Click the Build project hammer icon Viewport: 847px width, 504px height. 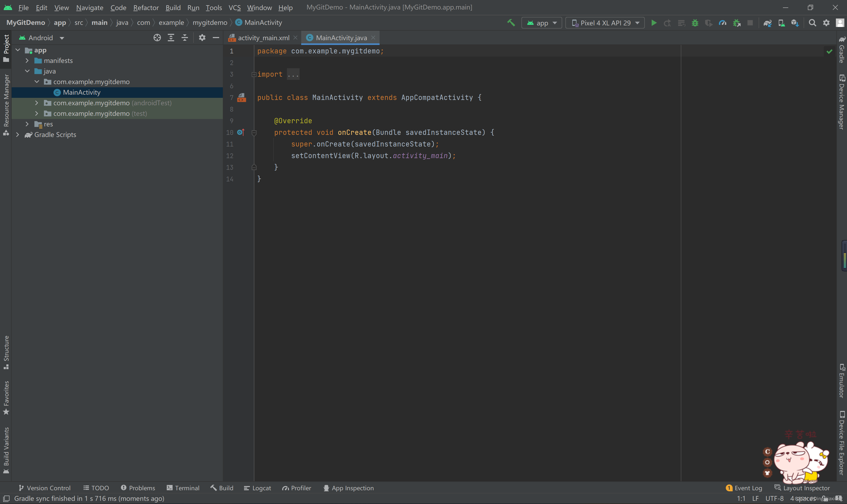tap(511, 22)
